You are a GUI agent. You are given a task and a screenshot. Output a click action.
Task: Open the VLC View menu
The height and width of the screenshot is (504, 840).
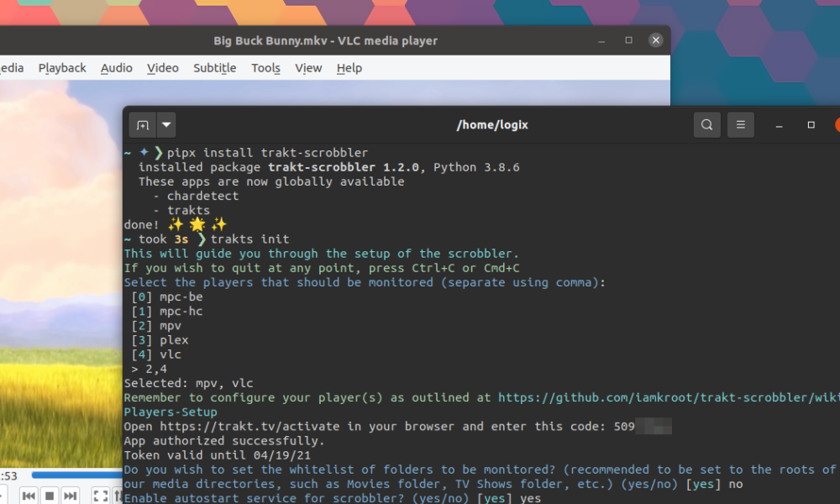(x=308, y=68)
